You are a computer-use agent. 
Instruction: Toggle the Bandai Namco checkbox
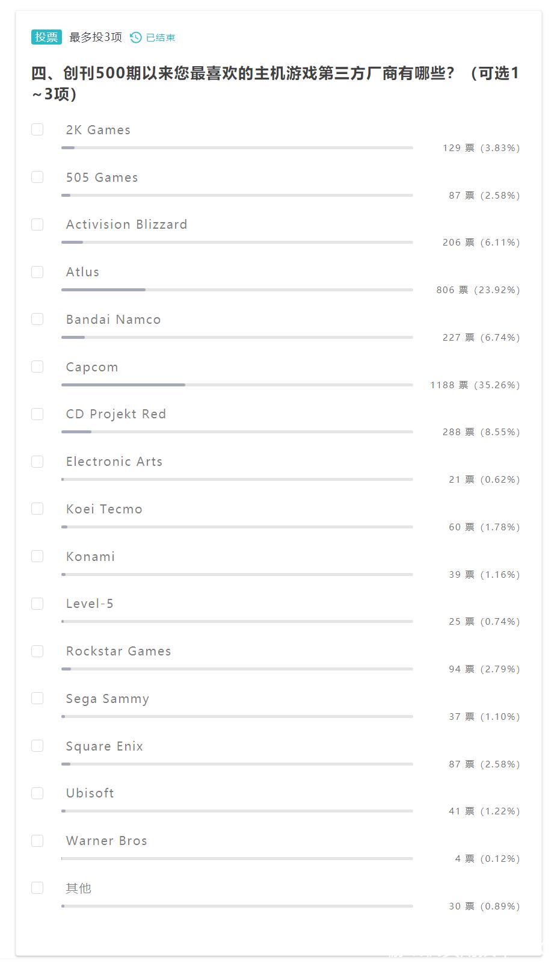point(37,319)
